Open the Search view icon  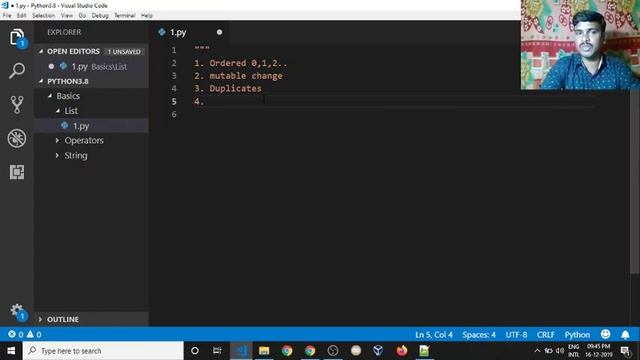17,71
